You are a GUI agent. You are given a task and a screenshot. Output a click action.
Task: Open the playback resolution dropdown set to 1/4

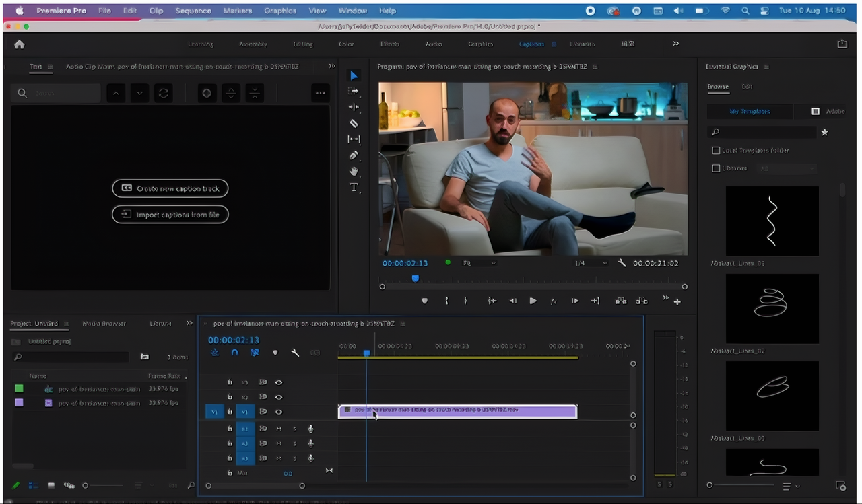591,262
